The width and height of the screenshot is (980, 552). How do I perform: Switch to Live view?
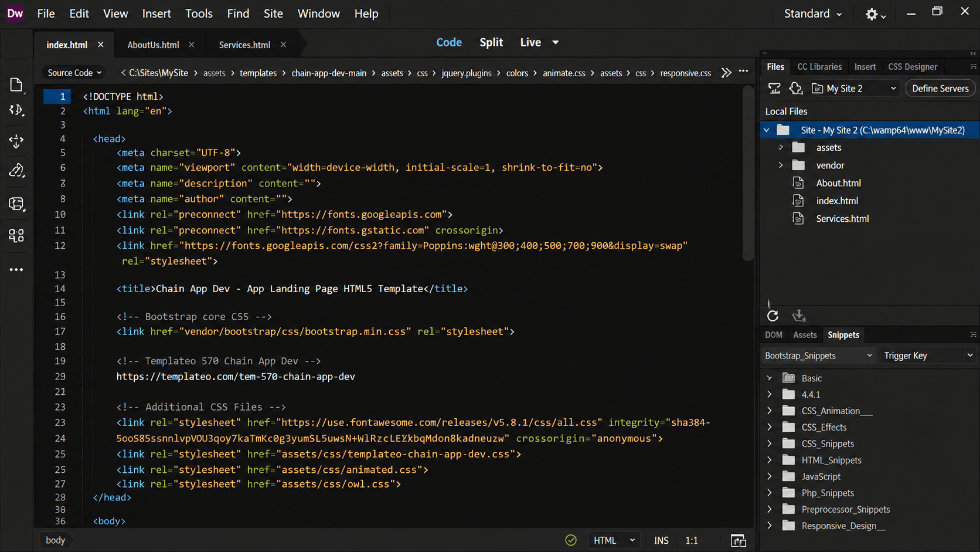[x=530, y=42]
